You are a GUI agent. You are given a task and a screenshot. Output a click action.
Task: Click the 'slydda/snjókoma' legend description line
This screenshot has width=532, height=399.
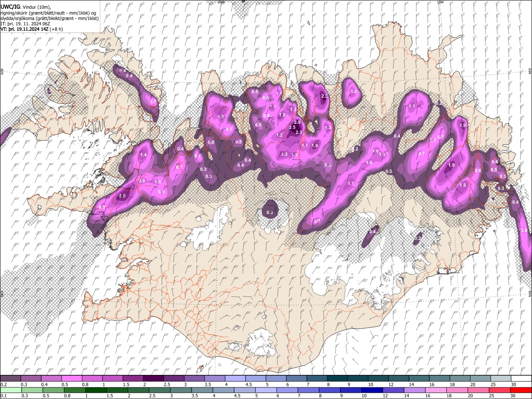pyautogui.click(x=49, y=18)
